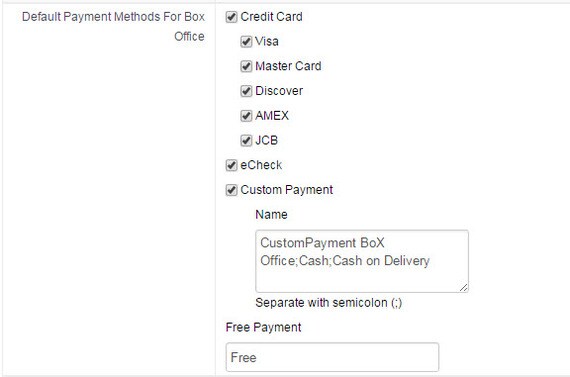This screenshot has height=377, width=570.
Task: Click the 'Separate with semicolon' hint text
Action: pos(329,302)
